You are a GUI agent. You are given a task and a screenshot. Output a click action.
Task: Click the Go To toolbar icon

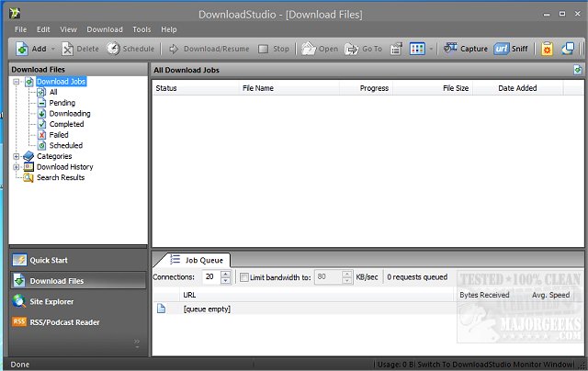click(x=352, y=49)
